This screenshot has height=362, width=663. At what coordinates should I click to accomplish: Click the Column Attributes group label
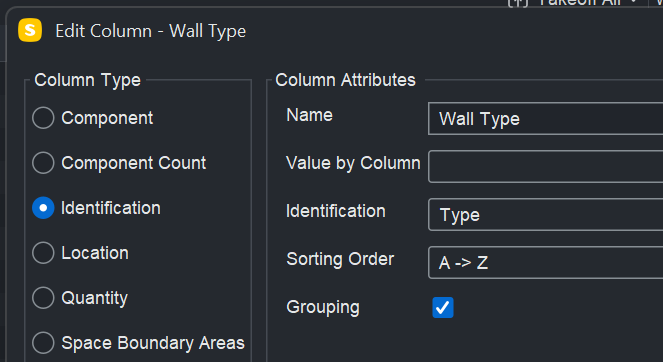[x=345, y=80]
